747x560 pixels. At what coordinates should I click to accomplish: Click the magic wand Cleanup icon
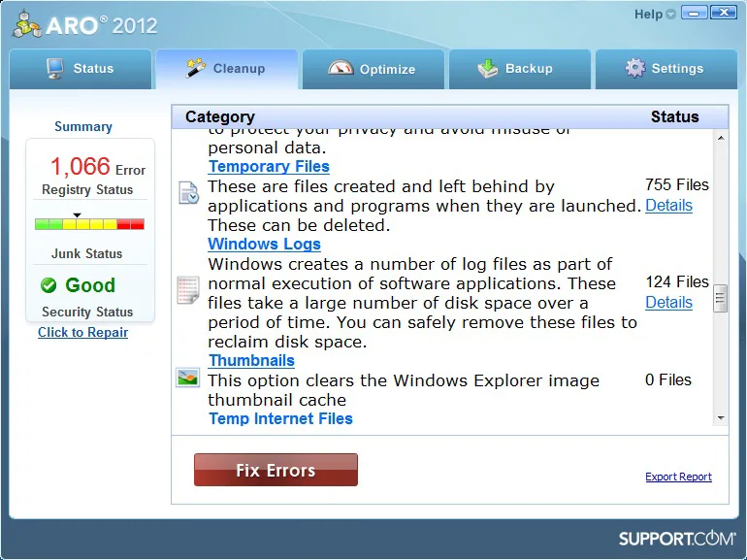[x=196, y=68]
